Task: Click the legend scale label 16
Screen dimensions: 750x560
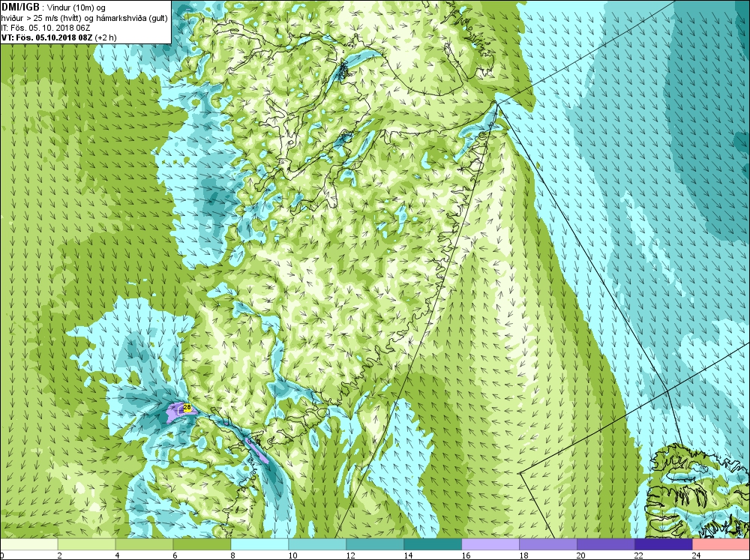Action: point(466,556)
